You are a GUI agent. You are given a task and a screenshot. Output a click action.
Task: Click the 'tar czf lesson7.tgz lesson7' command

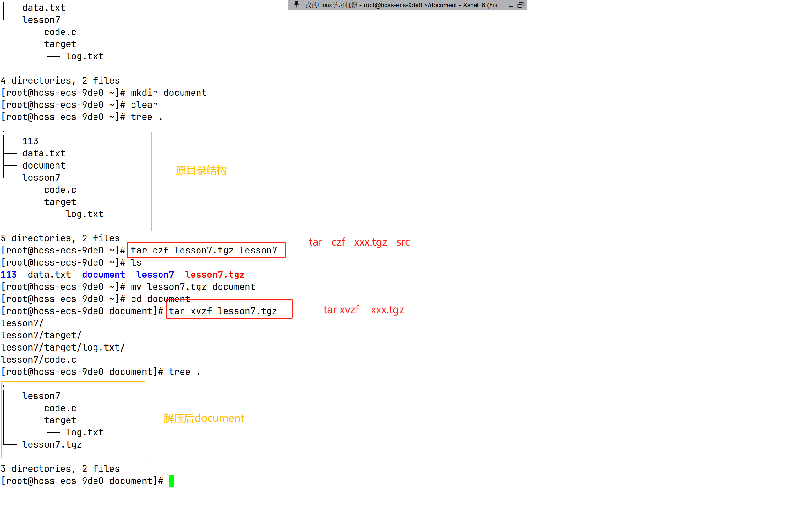coord(204,251)
